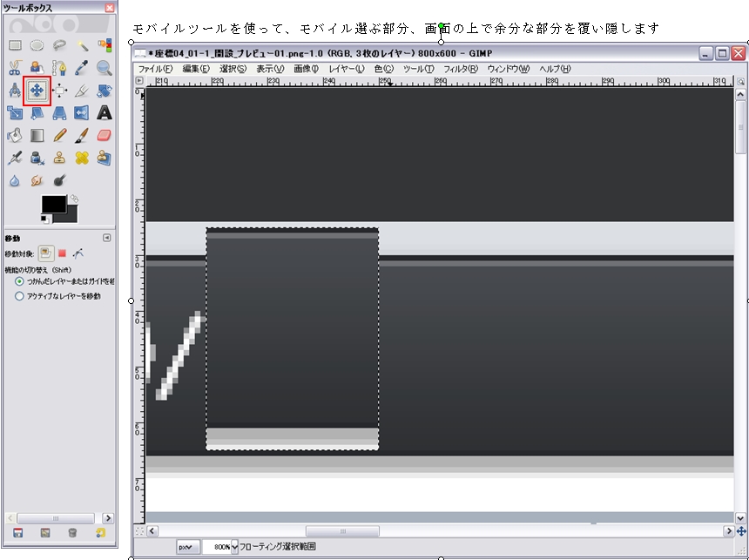Toggle move target to layer button
The height and width of the screenshot is (560, 749).
[45, 253]
